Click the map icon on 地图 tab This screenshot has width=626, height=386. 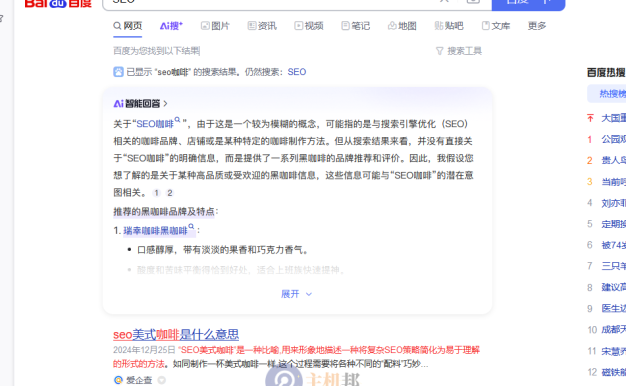pyautogui.click(x=392, y=26)
